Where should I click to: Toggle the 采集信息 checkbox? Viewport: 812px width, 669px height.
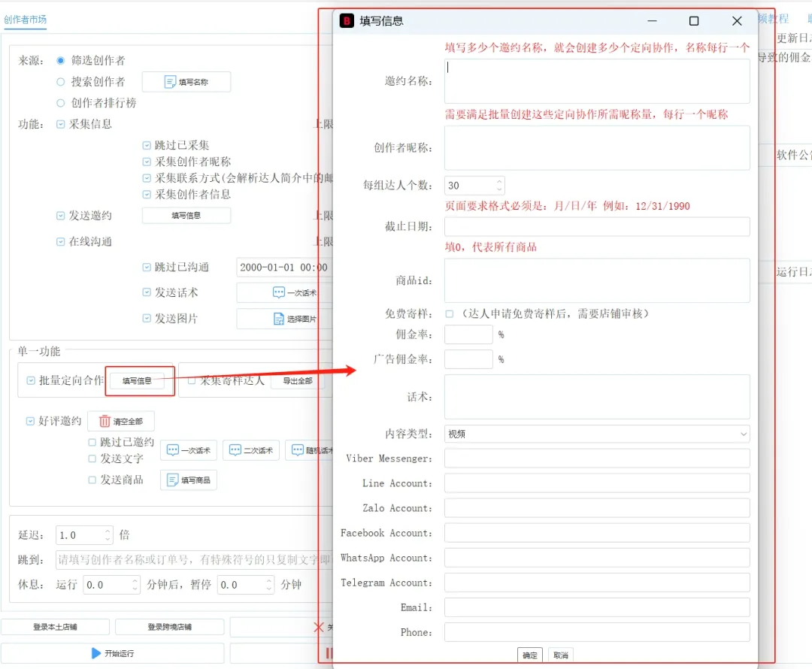[x=61, y=124]
